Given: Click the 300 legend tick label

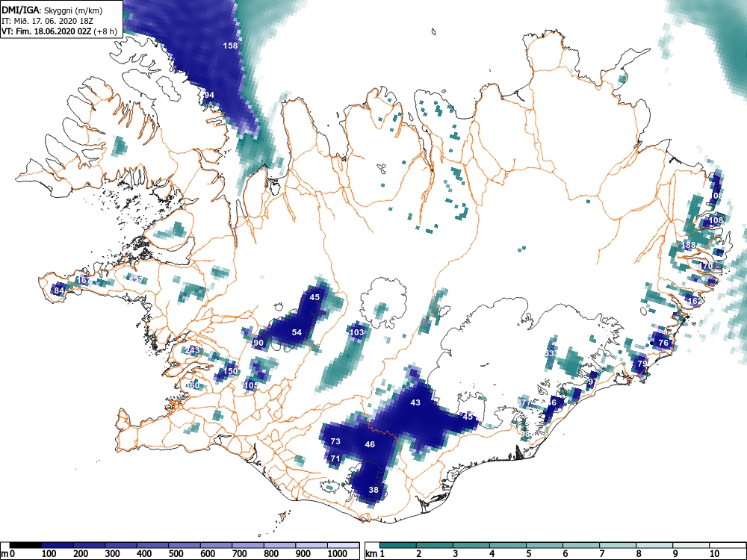Looking at the screenshot, I should 112,554.
